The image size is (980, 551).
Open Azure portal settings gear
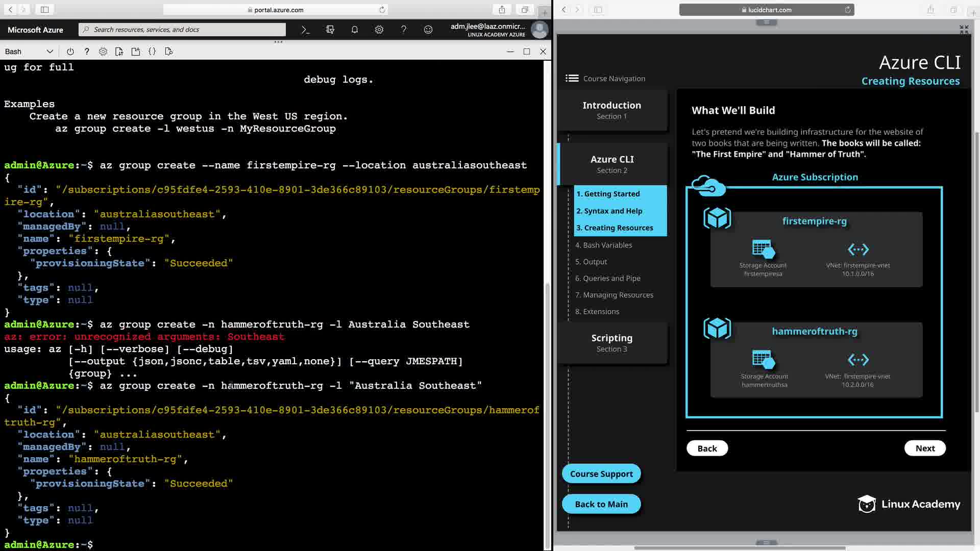point(379,30)
